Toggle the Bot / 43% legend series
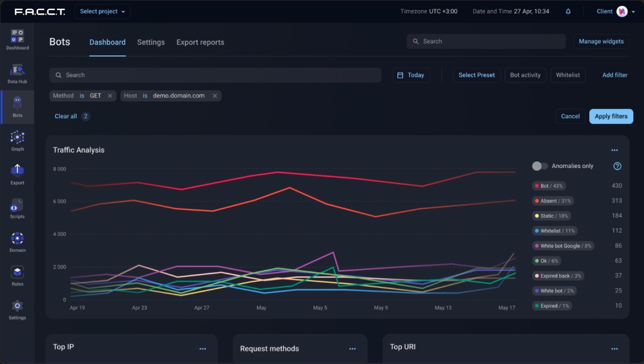Viewport: 644px width, 364px height. click(552, 186)
